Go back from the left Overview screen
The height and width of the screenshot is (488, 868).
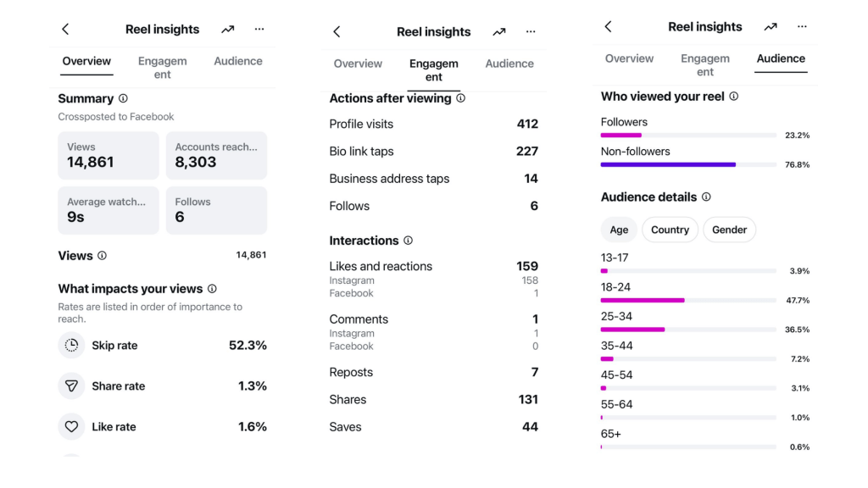65,30
